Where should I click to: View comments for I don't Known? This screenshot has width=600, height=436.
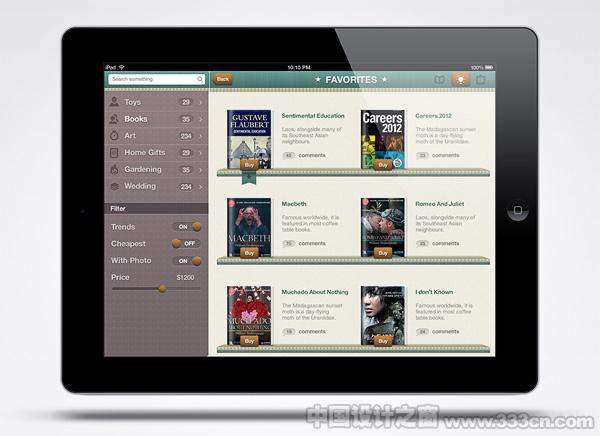[438, 331]
